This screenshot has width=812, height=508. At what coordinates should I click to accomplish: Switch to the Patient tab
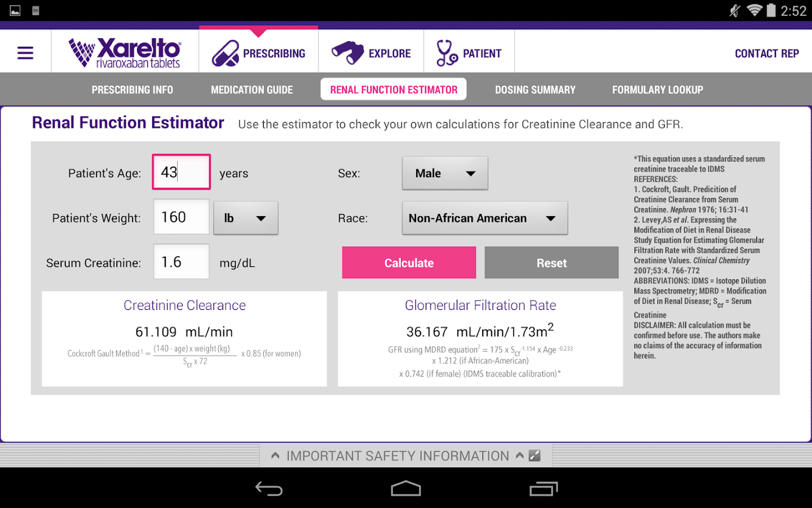point(469,51)
